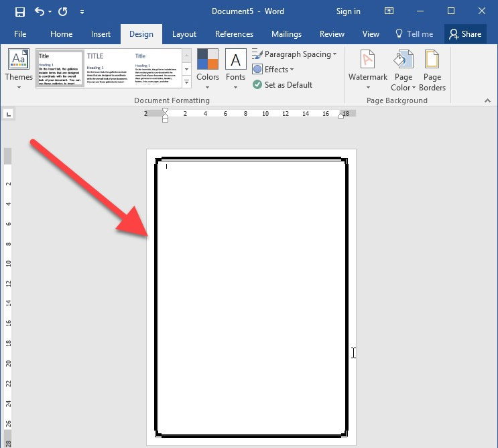Click the Save icon in title bar
The width and height of the screenshot is (498, 448).
pos(19,11)
